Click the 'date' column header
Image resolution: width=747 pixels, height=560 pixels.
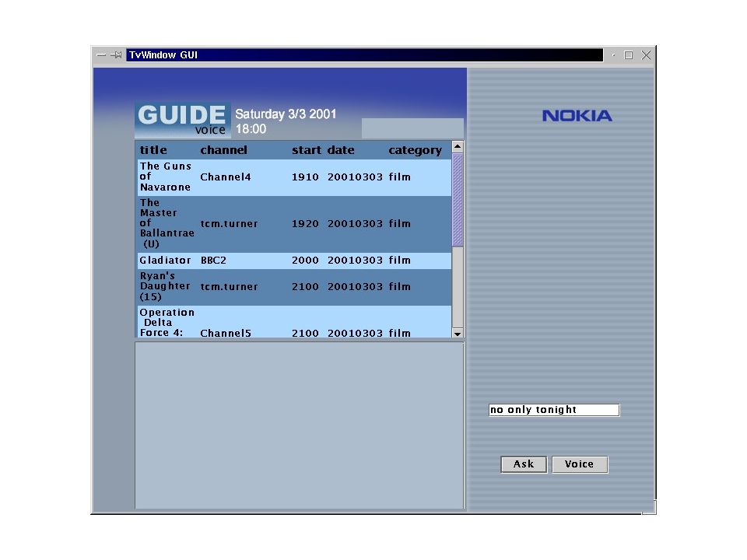(x=341, y=150)
